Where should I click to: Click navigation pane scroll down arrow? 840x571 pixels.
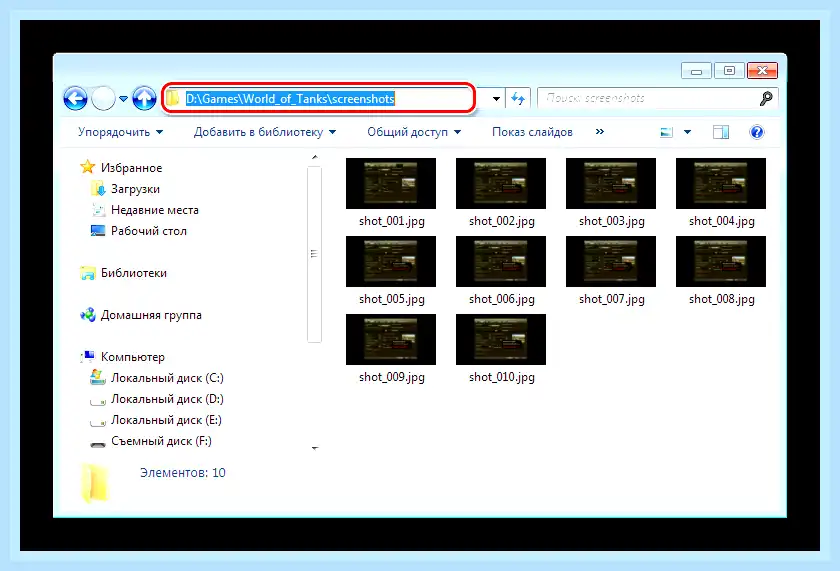coord(315,448)
